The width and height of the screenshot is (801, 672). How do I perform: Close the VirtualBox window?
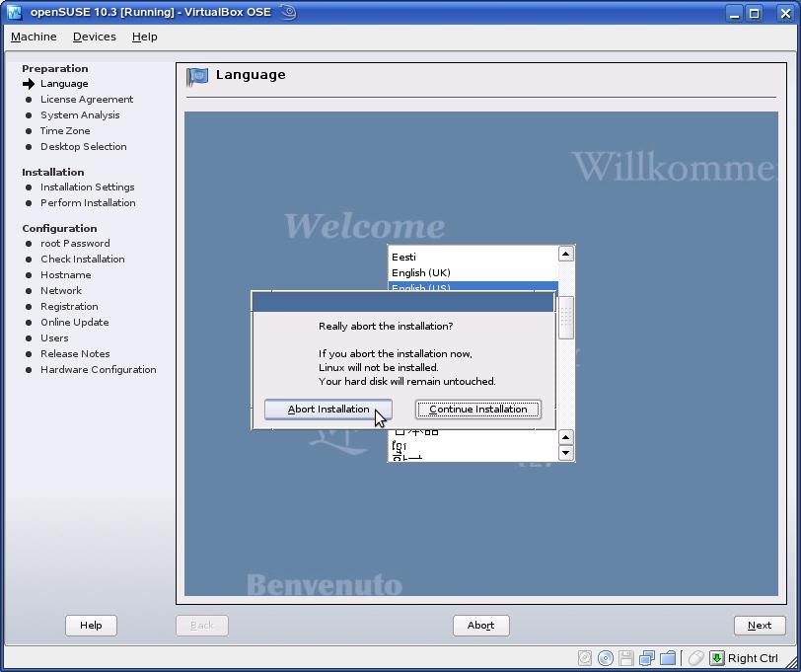785,13
